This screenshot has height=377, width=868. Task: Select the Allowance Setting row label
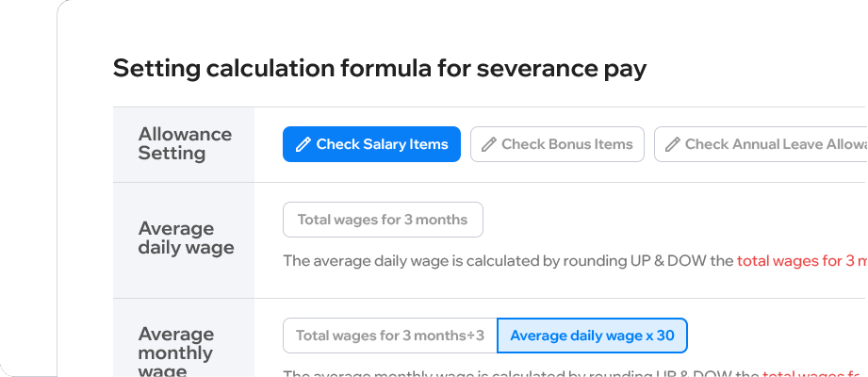pos(185,143)
